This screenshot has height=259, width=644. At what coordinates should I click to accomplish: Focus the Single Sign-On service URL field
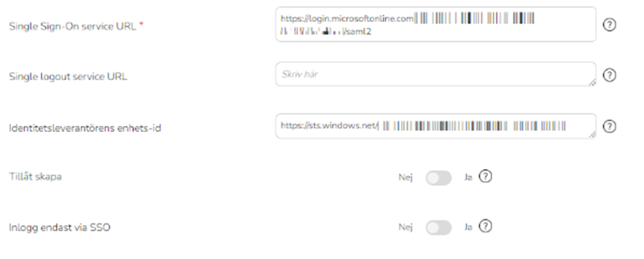click(436, 24)
